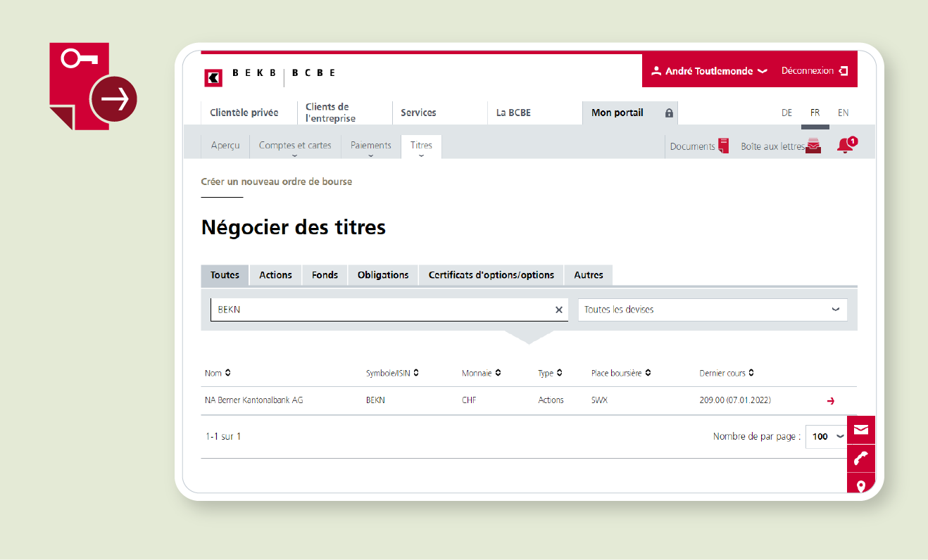The height and width of the screenshot is (560, 928).
Task: Expand André Toutlemonde user menu
Action: 709,71
